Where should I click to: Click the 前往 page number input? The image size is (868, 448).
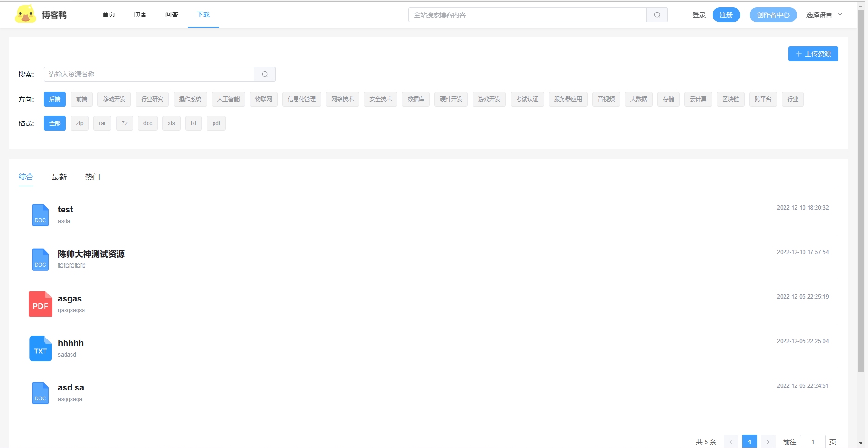point(813,442)
